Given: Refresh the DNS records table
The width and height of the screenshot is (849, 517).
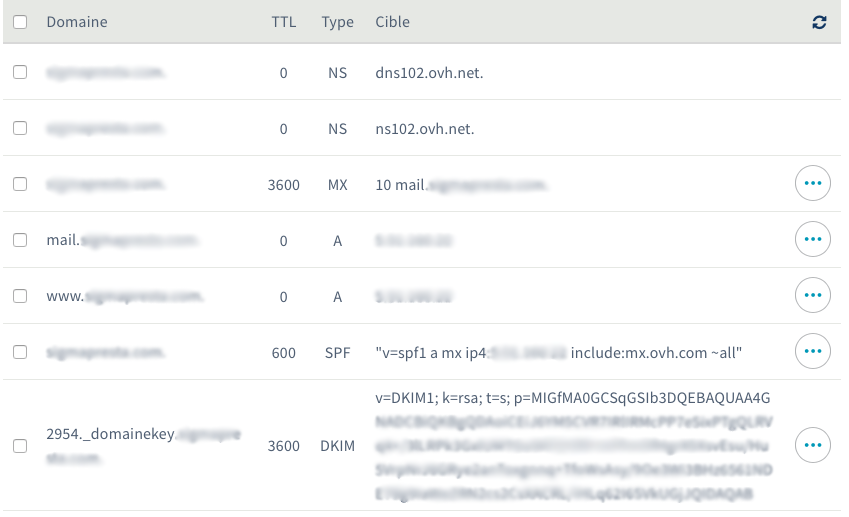Looking at the screenshot, I should 819,22.
